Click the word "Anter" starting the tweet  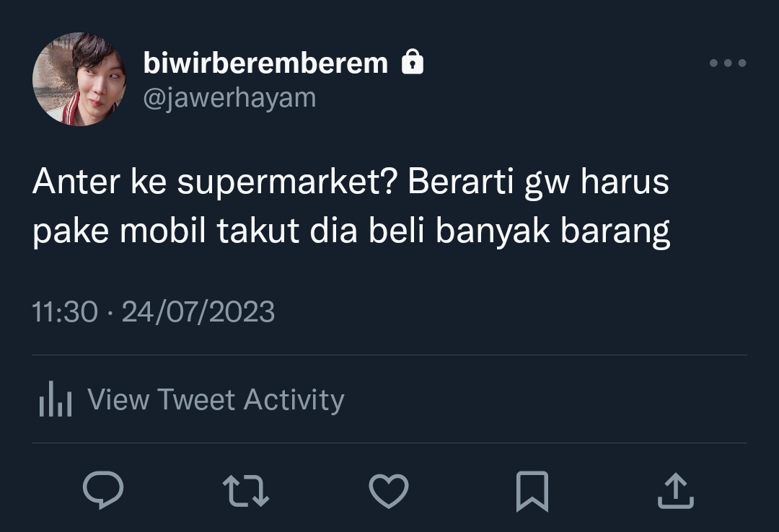point(76,181)
